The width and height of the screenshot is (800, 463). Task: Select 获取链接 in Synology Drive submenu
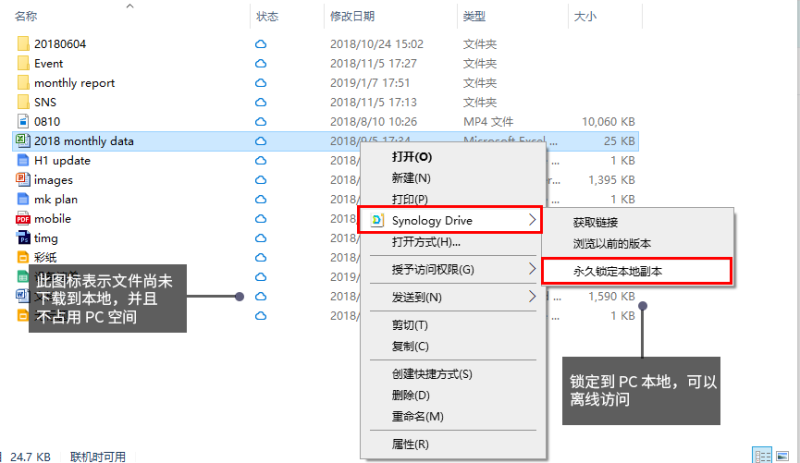coord(595,222)
